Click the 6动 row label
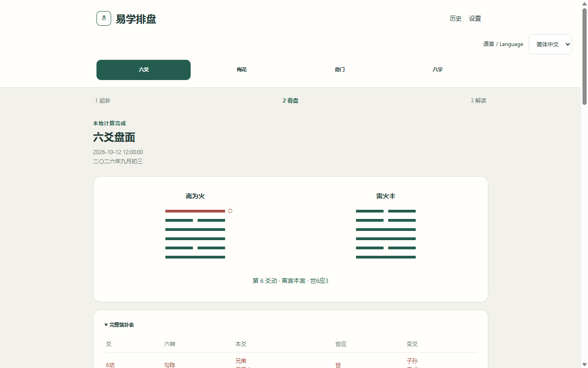Image resolution: width=588 pixels, height=368 pixels. point(110,365)
